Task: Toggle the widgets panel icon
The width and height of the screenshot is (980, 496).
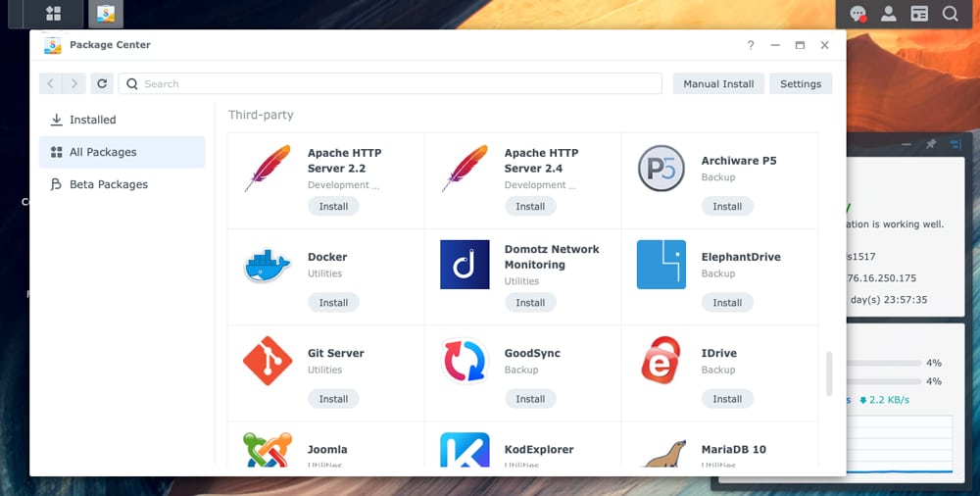Action: click(919, 14)
